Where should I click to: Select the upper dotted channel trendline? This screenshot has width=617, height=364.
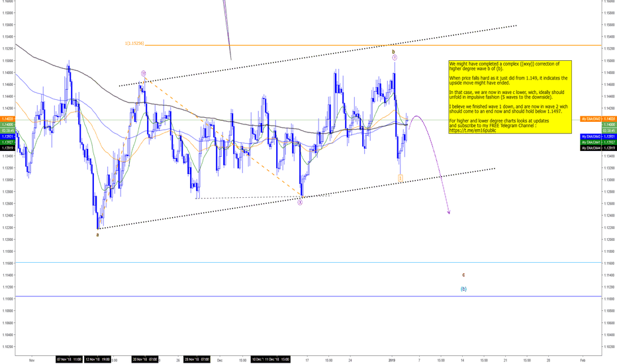point(318,56)
